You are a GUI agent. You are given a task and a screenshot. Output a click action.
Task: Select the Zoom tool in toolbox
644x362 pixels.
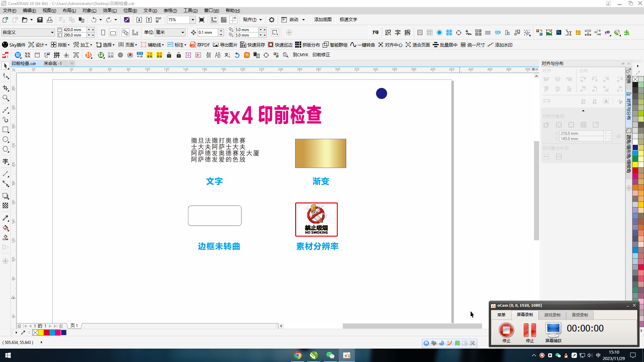(x=5, y=98)
